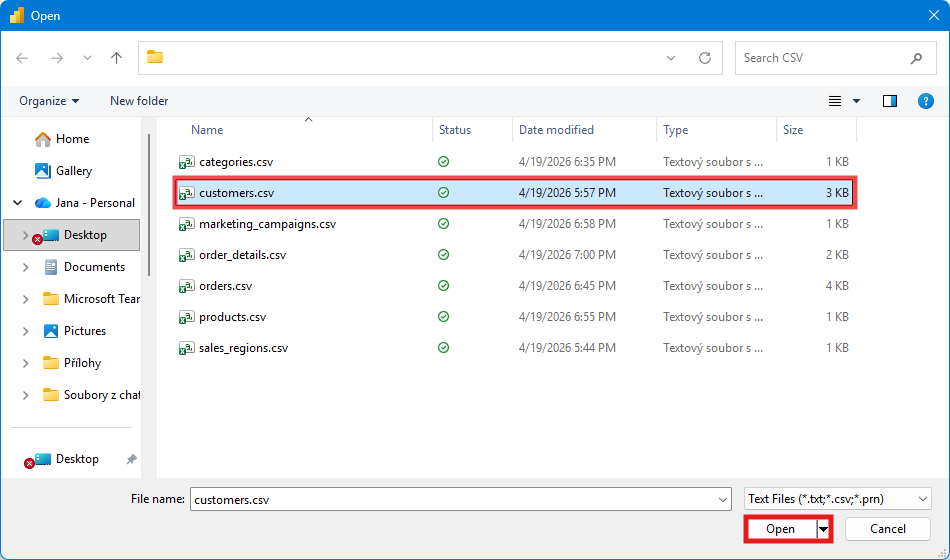The height and width of the screenshot is (560, 950).
Task: Click the search magnifier icon
Action: click(916, 58)
